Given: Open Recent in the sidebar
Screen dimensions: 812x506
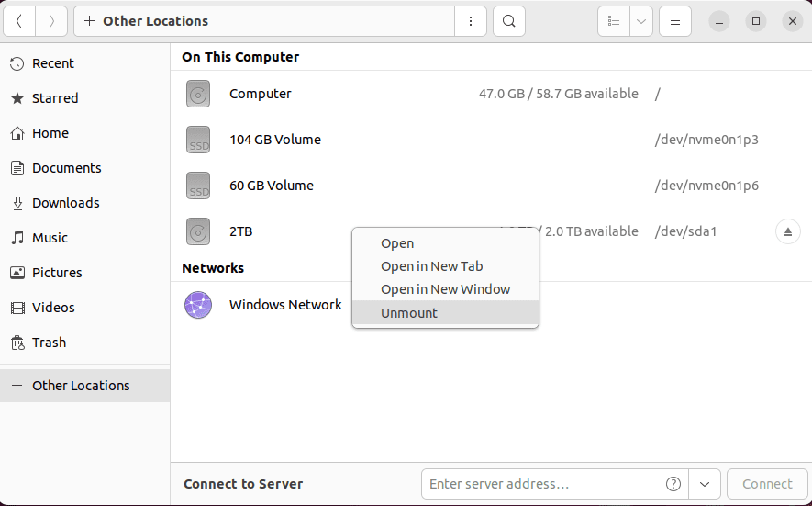Looking at the screenshot, I should click(53, 63).
